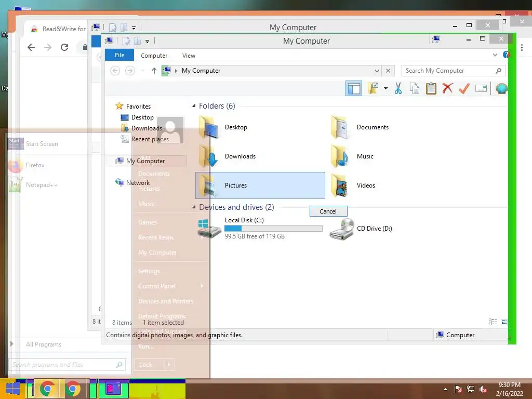Screen dimensions: 532x399
Task: Click the Local Disk (C:) usage bar
Action: [273, 229]
